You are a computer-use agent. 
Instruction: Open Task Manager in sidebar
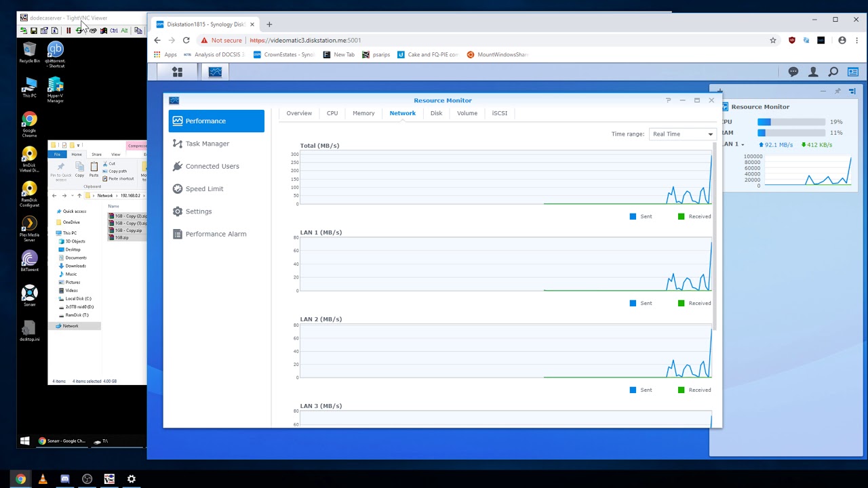tap(216, 144)
